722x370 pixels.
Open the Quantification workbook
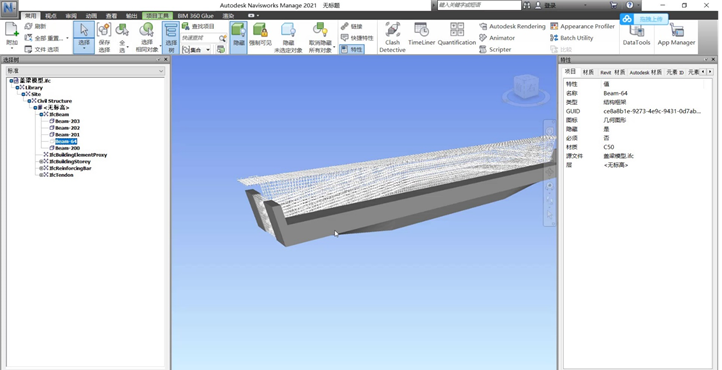point(457,34)
